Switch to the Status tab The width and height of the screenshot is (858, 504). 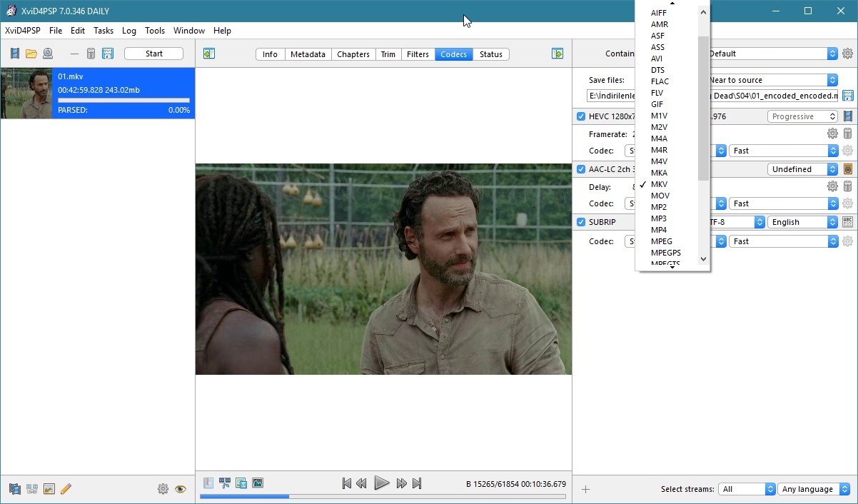tap(491, 54)
